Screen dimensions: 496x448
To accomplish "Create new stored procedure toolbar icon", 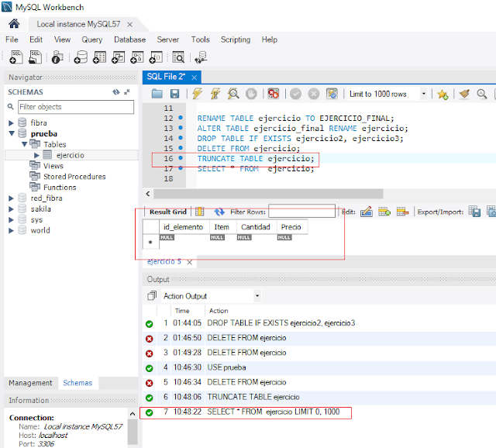I will (x=137, y=57).
